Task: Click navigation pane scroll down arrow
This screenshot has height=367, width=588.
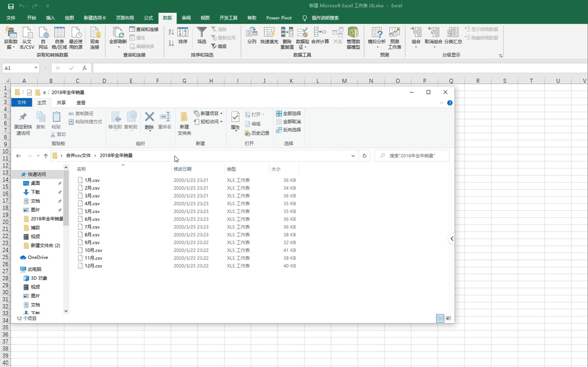Action: (x=66, y=311)
